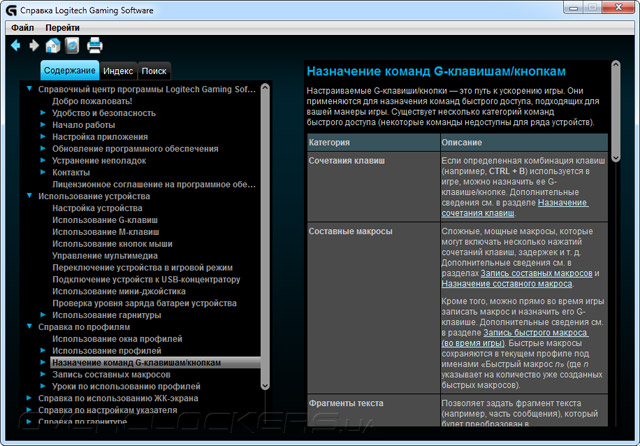Click the Logitech G logo in title bar
Image resolution: width=640 pixels, height=446 pixels.
coord(11,10)
